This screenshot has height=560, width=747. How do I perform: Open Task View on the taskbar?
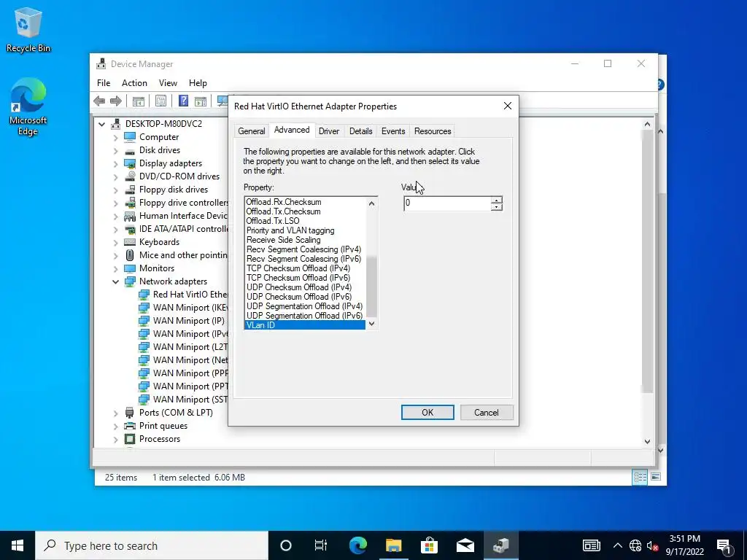tap(321, 545)
